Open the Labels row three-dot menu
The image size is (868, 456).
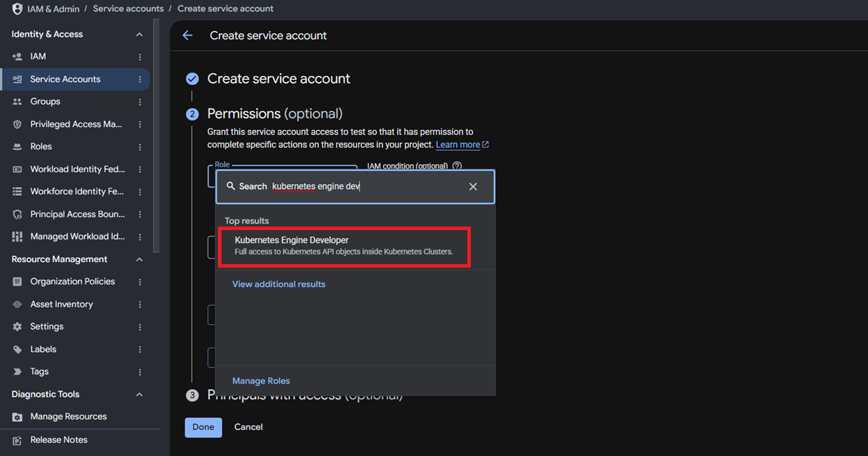[x=140, y=350]
